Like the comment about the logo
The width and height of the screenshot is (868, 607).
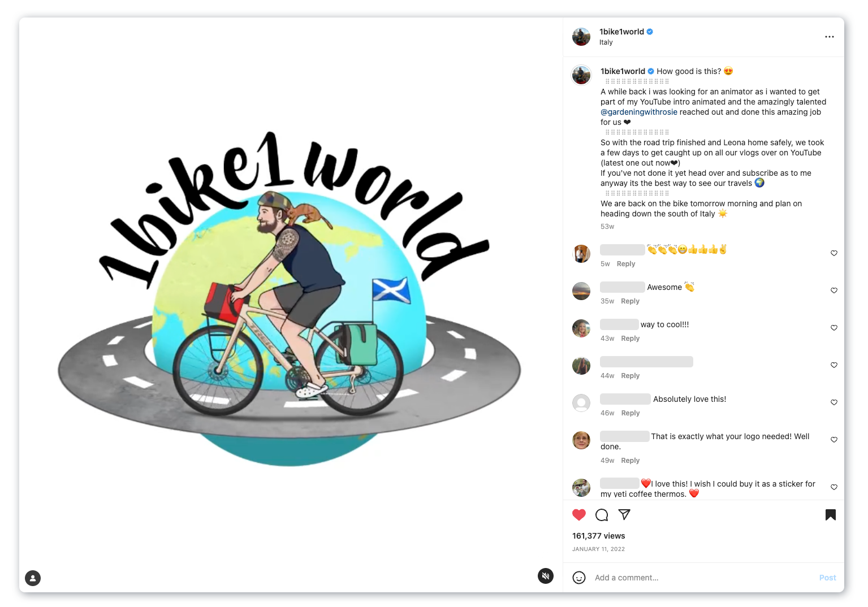click(x=834, y=440)
